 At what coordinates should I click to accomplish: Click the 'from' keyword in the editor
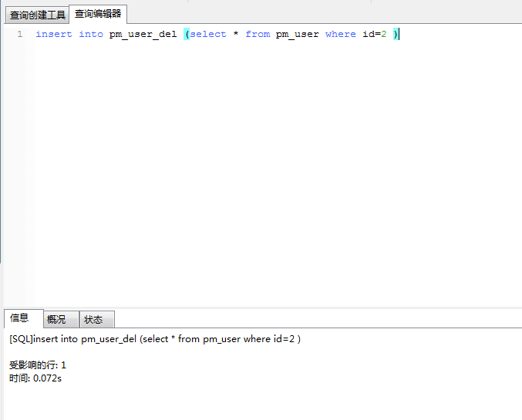pyautogui.click(x=258, y=34)
